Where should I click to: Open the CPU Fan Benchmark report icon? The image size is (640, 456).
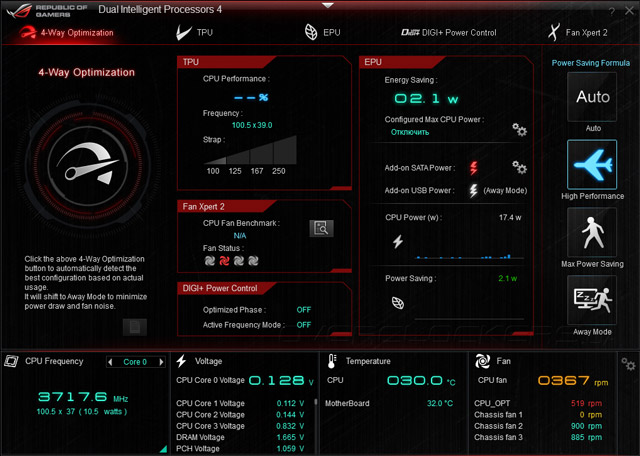point(321,229)
